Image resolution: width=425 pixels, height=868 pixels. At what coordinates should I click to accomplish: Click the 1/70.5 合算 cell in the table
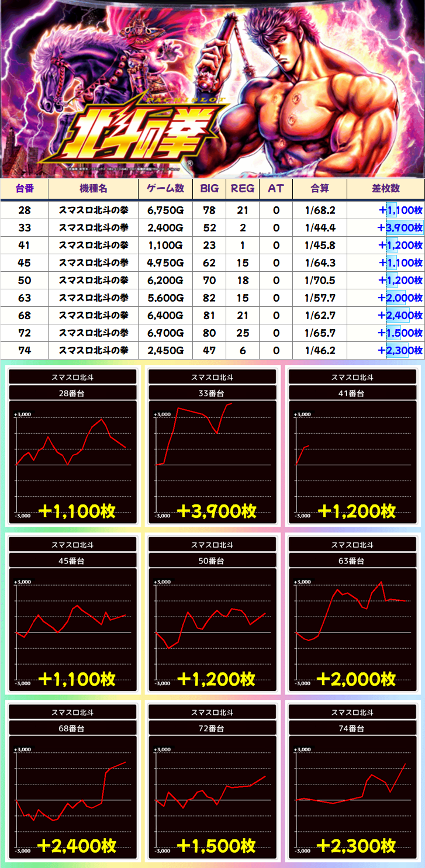pyautogui.click(x=319, y=280)
